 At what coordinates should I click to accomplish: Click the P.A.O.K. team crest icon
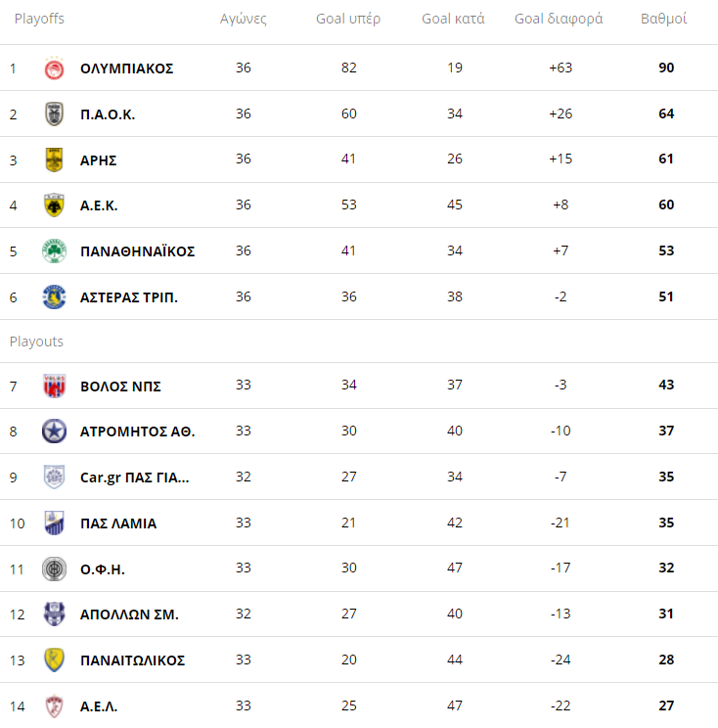pos(54,114)
